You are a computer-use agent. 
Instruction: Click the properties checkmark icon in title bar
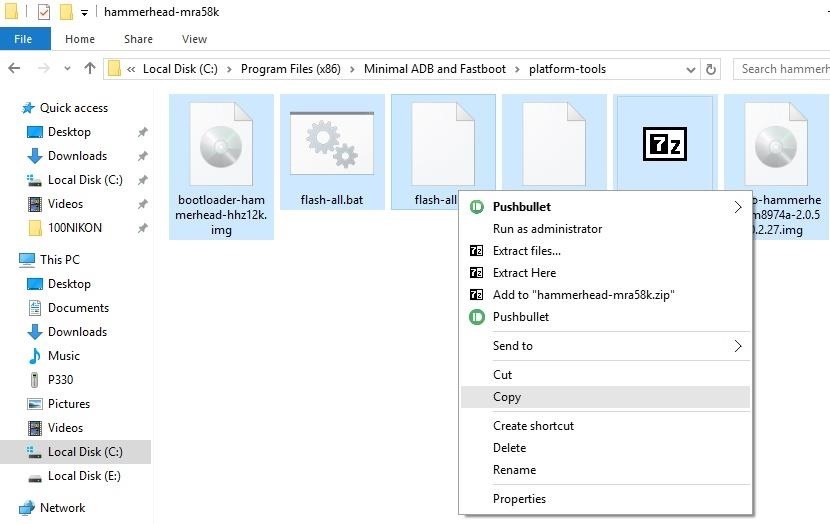point(44,12)
